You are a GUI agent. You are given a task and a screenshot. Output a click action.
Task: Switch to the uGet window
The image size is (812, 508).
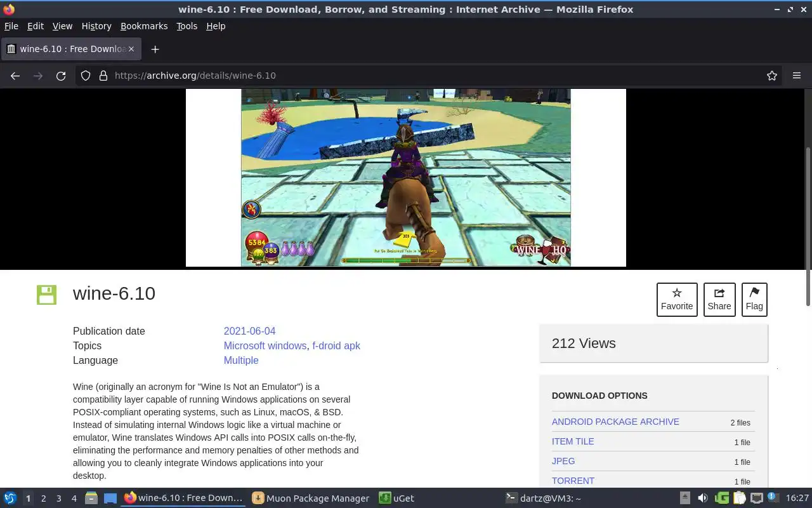pyautogui.click(x=397, y=498)
